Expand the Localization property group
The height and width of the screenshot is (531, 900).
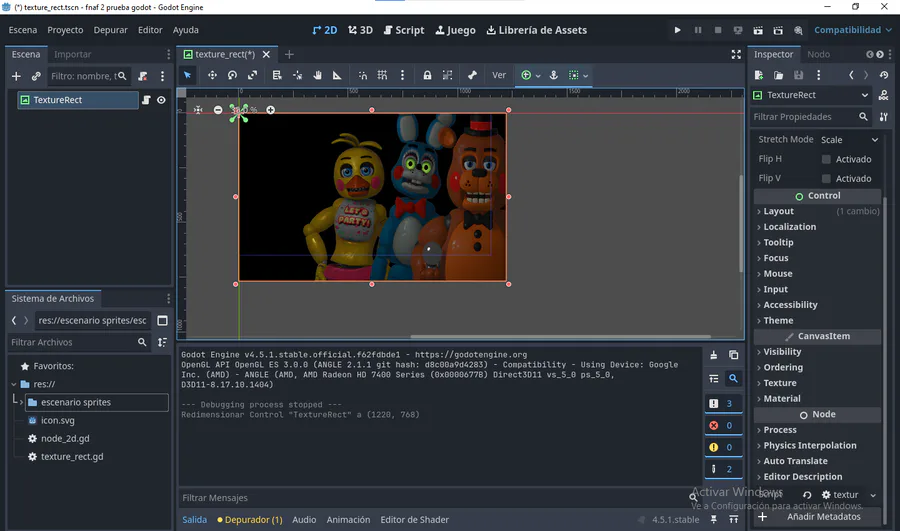(817, 227)
